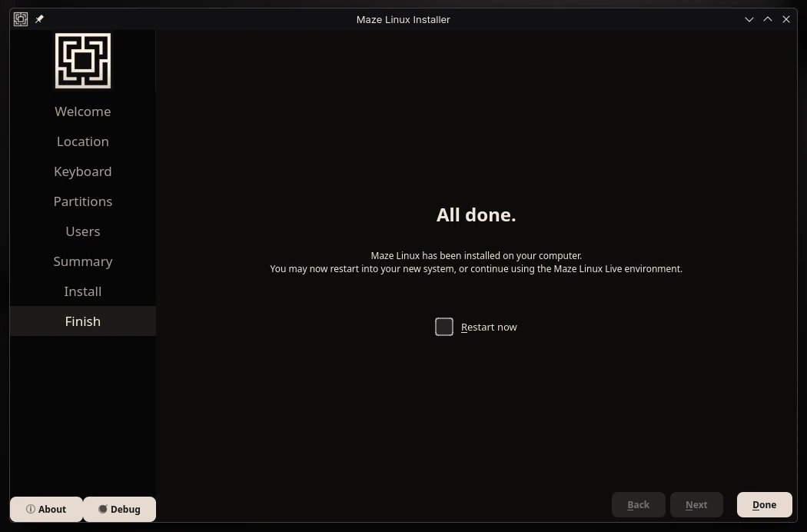
Task: Open the Keyboard step
Action: click(83, 171)
